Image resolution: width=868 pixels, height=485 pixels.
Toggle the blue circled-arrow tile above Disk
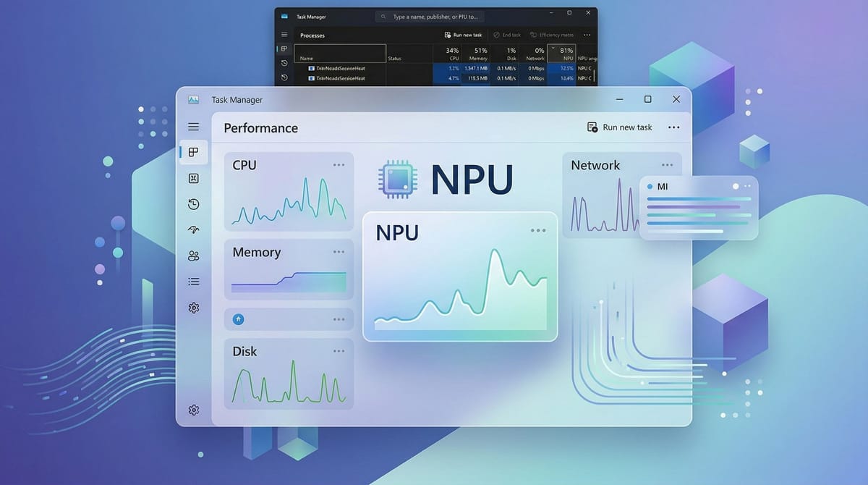238,319
